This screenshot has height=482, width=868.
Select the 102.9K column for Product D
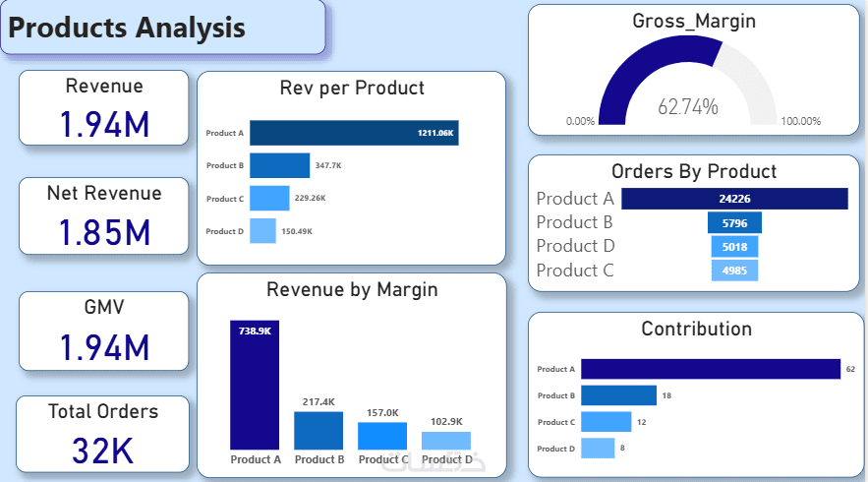coord(446,441)
